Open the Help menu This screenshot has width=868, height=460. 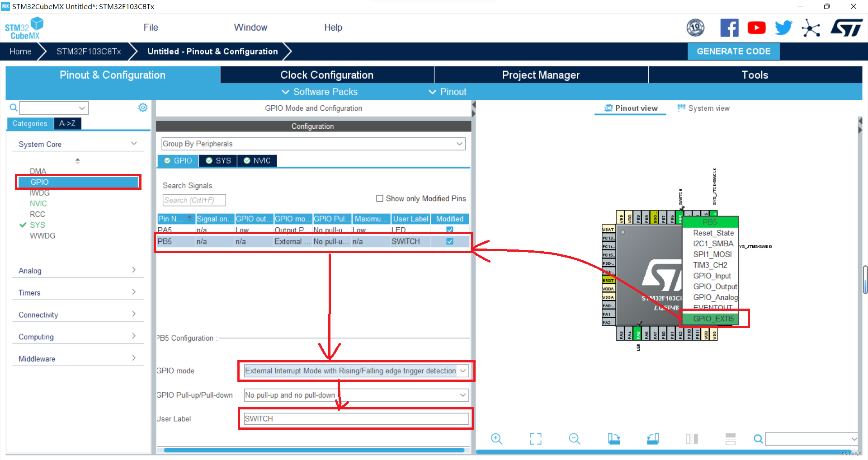click(x=333, y=28)
